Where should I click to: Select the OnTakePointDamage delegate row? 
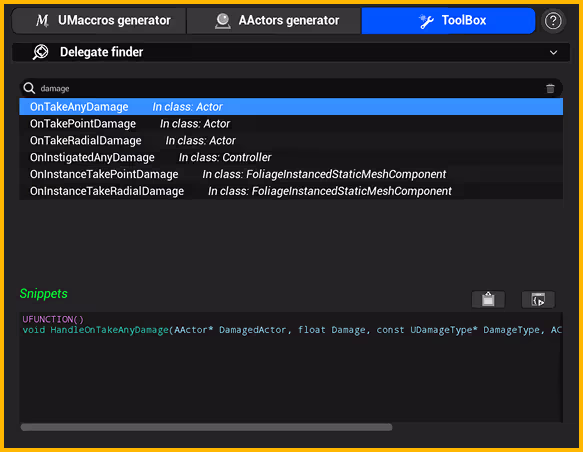[x=291, y=124]
